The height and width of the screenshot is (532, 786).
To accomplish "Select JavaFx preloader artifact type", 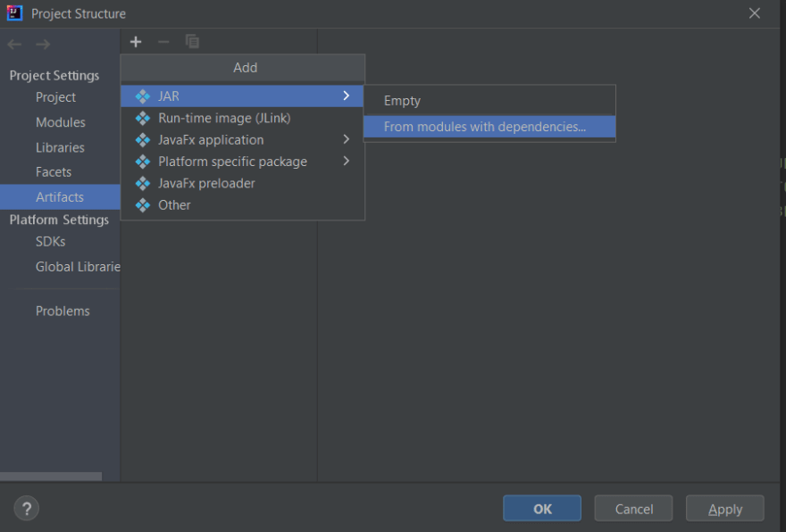I will 242,183.
